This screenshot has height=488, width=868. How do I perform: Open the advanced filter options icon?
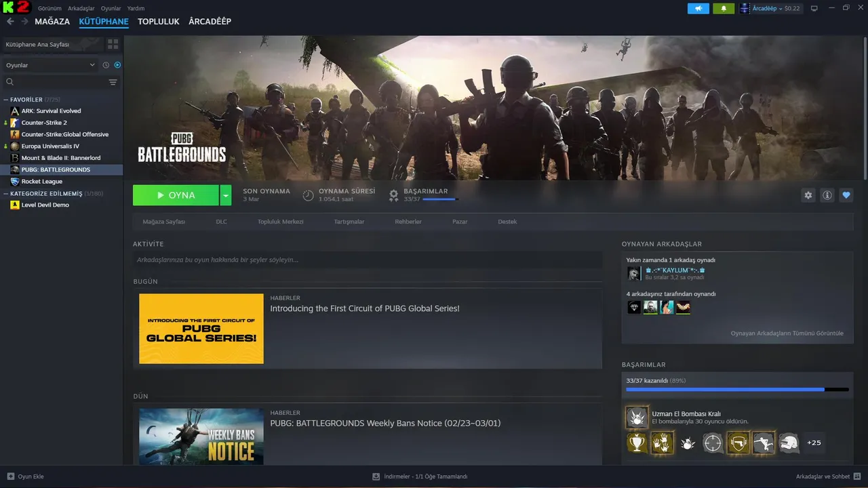113,82
